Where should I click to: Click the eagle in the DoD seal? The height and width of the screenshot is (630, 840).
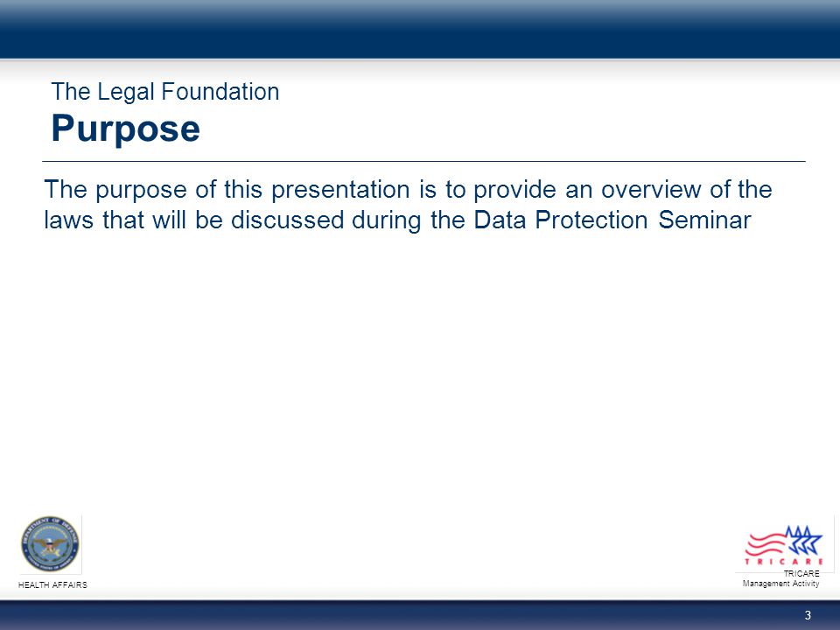pyautogui.click(x=50, y=545)
